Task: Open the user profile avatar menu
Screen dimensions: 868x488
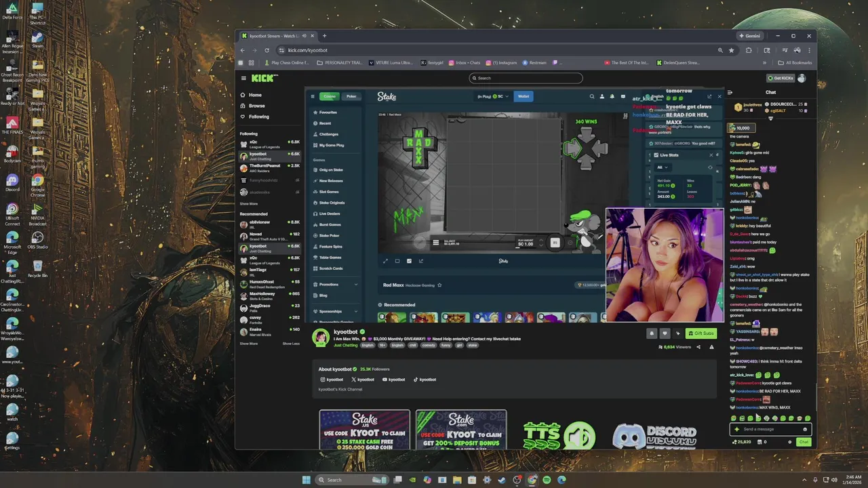Action: pyautogui.click(x=802, y=78)
